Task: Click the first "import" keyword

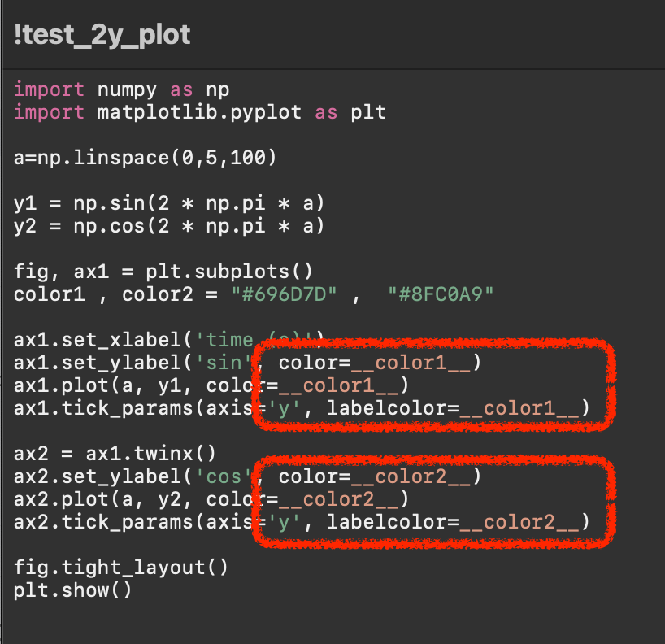Action: (49, 90)
